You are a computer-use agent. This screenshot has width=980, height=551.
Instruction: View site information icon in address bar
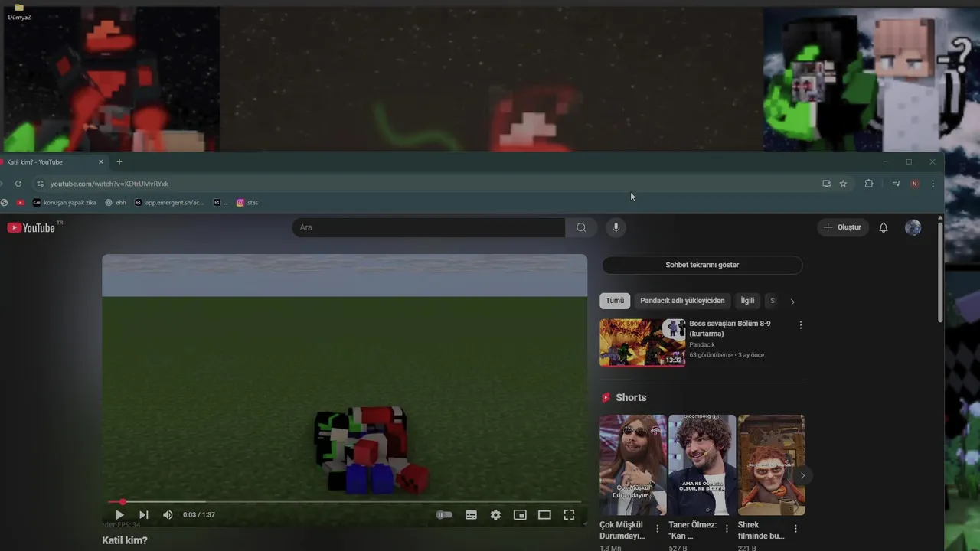[40, 184]
